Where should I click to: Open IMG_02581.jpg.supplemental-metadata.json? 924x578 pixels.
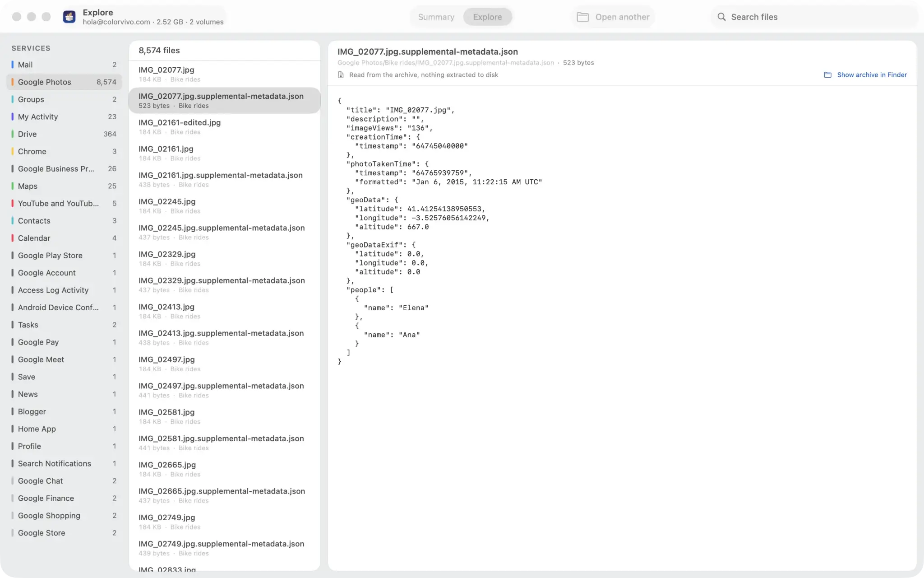pyautogui.click(x=224, y=443)
